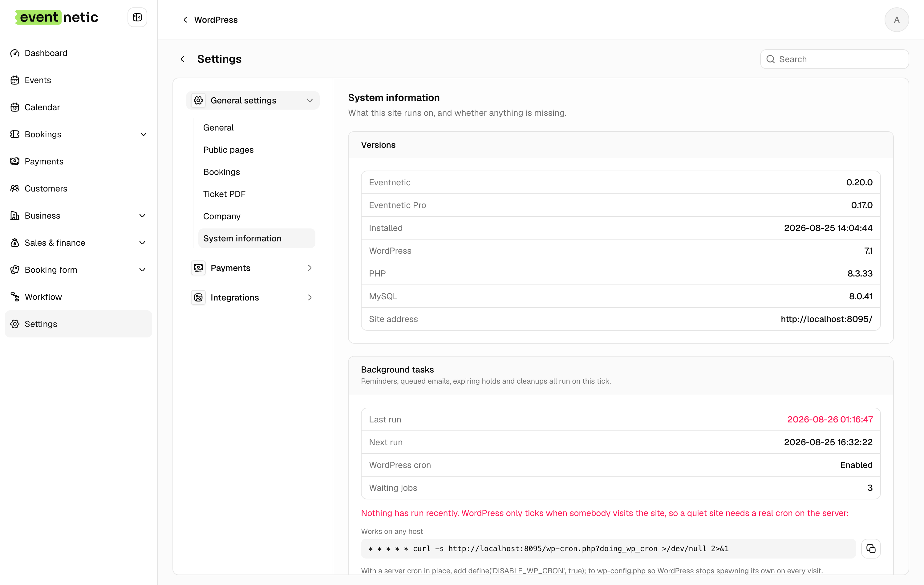The image size is (924, 585).
Task: Click the Events calendar icon
Action: point(14,80)
